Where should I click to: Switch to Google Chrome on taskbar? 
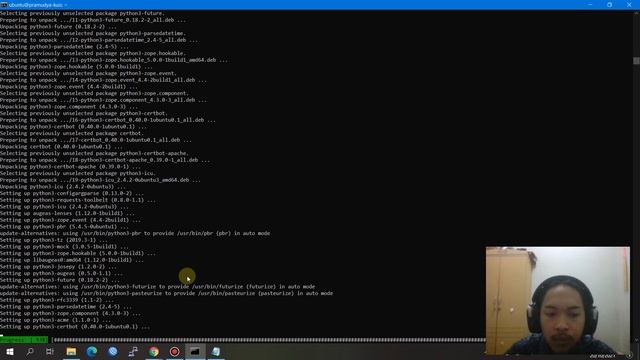[154, 351]
